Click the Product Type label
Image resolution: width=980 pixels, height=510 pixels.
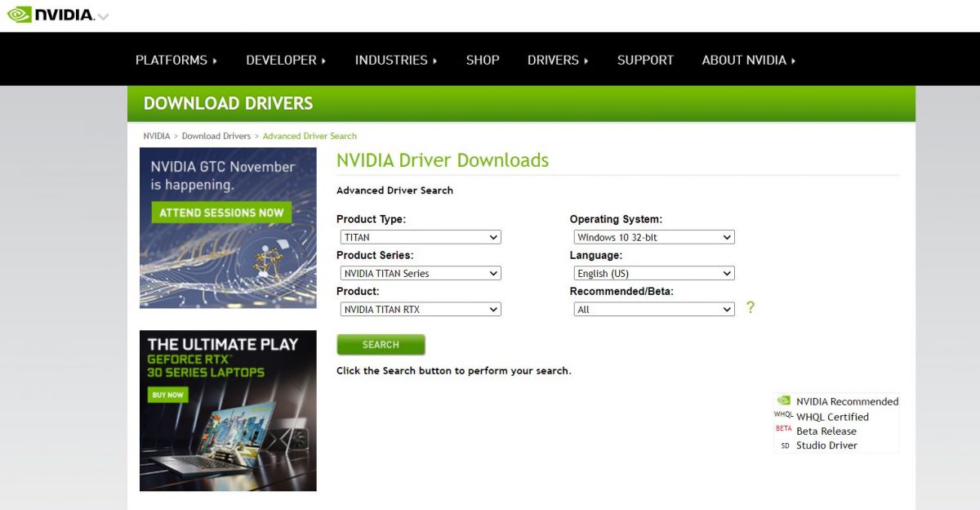tap(371, 219)
